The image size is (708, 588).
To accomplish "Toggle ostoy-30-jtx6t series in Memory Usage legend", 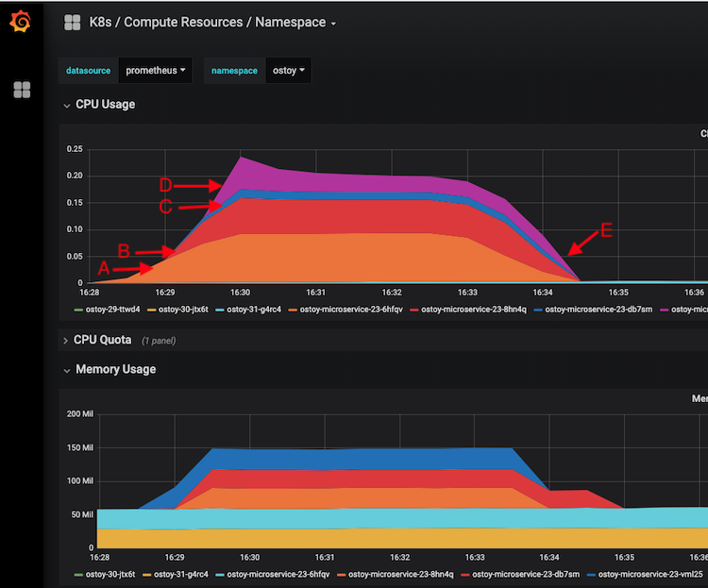I will 110,575.
